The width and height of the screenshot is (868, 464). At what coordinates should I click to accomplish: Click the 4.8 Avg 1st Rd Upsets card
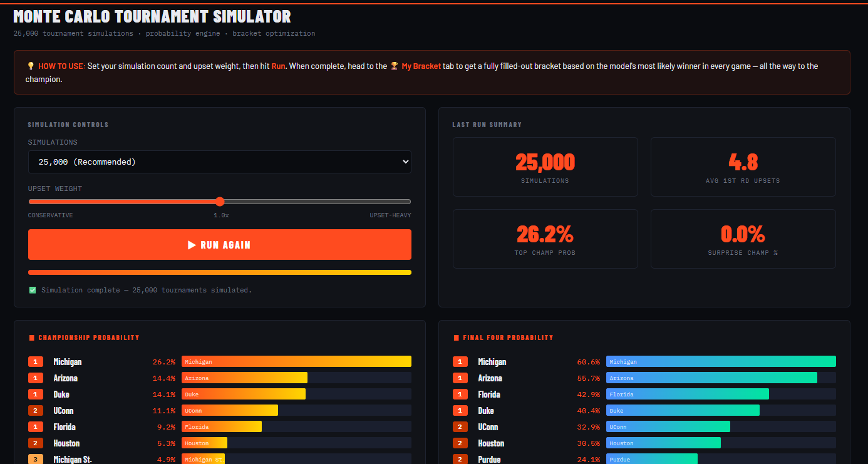click(x=743, y=167)
